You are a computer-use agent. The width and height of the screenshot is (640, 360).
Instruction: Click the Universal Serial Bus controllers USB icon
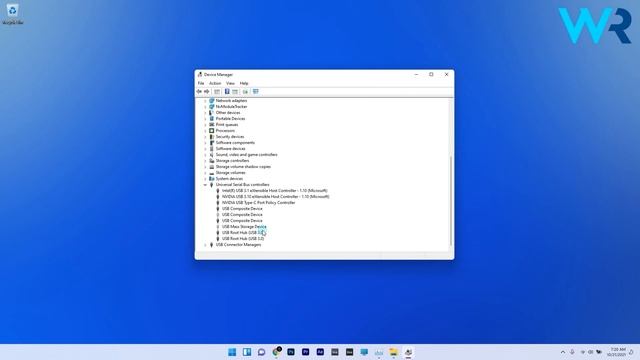click(211, 184)
